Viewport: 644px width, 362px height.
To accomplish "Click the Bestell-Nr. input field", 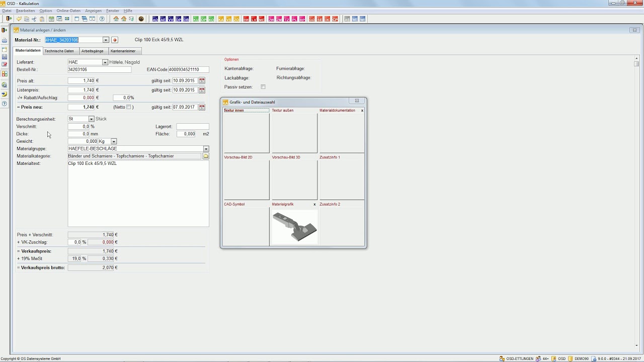I will 100,70.
